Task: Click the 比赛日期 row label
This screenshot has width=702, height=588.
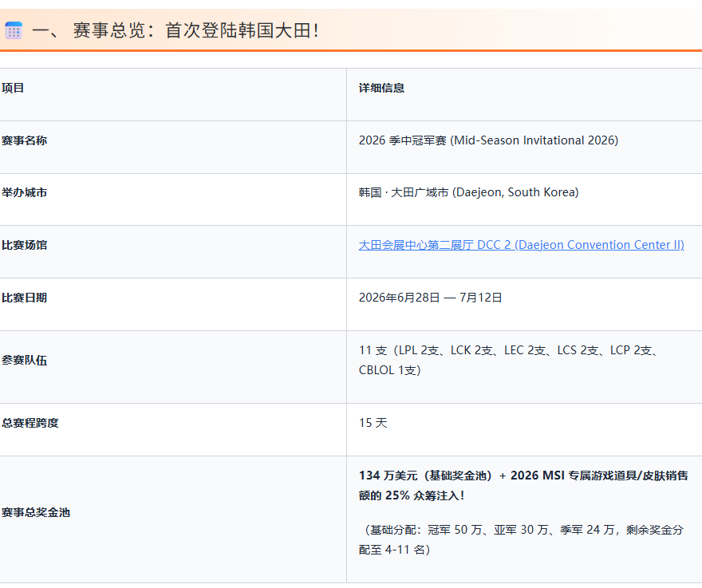Action: 24,298
